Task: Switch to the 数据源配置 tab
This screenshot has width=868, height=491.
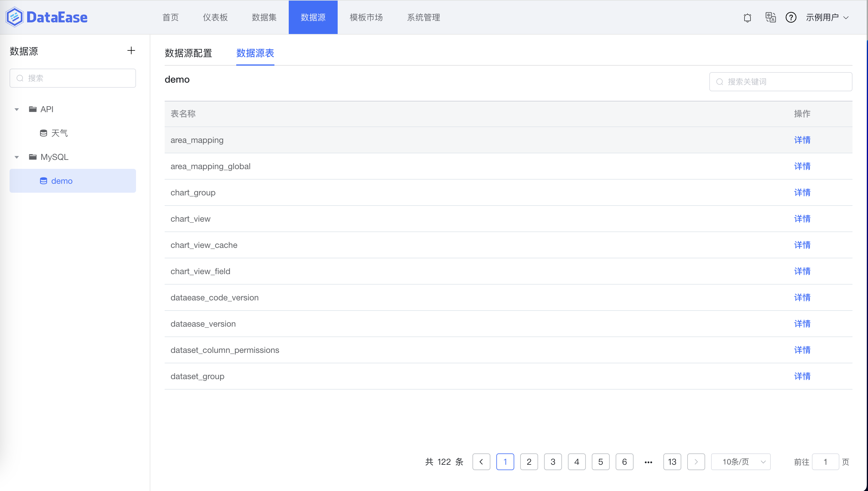Action: (x=188, y=53)
